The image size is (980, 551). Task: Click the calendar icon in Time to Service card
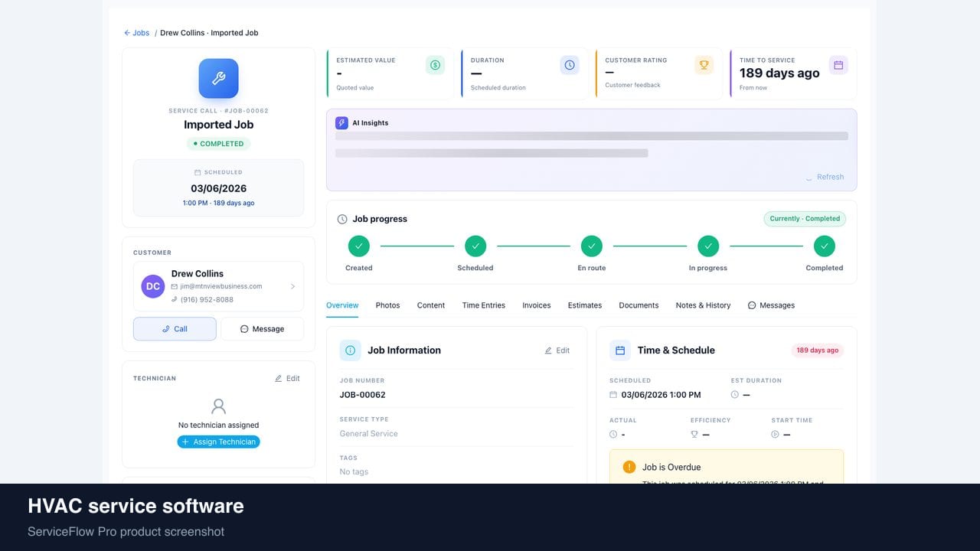(838, 65)
